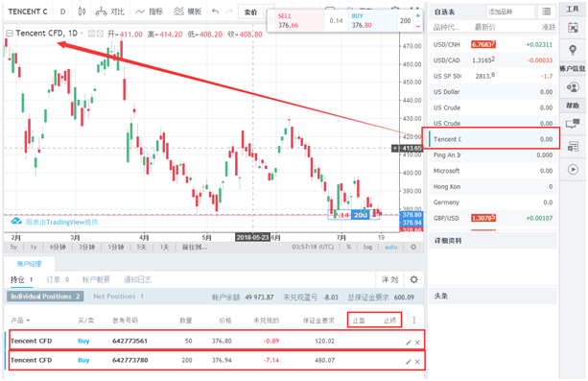Toggle log scale on the chart
Viewport: 588px width, 381px height.
tap(367, 247)
